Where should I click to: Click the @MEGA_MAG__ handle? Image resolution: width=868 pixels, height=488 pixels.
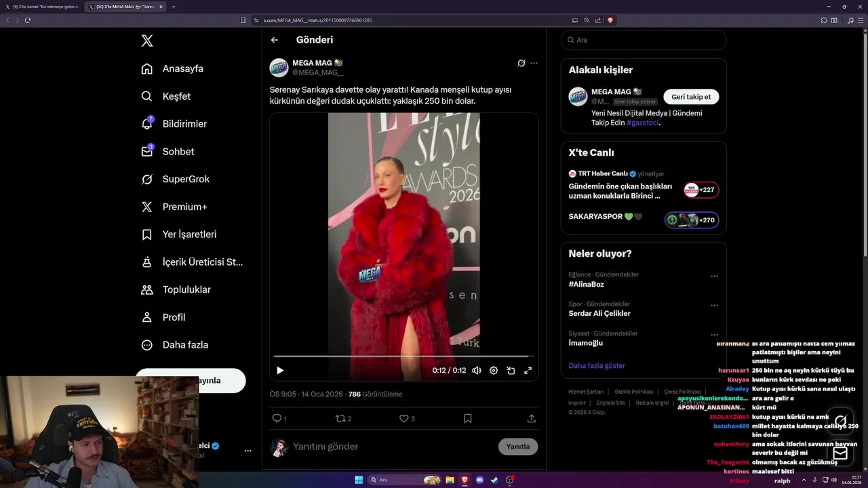[x=318, y=73]
